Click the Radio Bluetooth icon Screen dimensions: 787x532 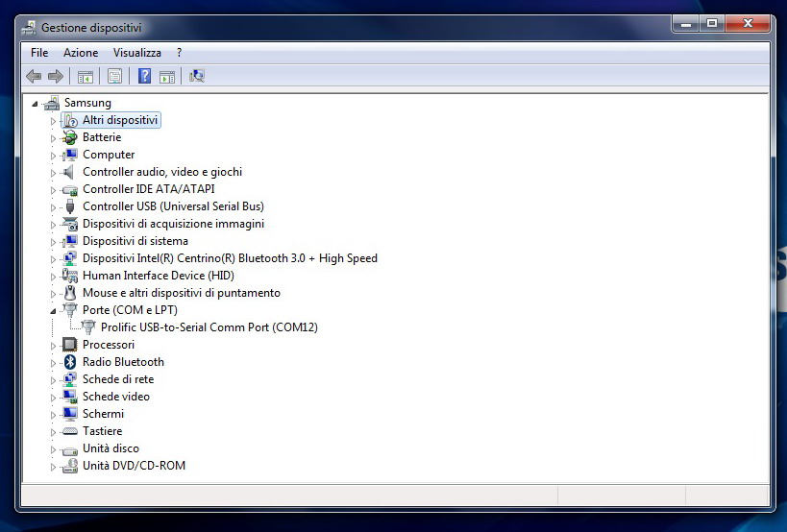70,362
